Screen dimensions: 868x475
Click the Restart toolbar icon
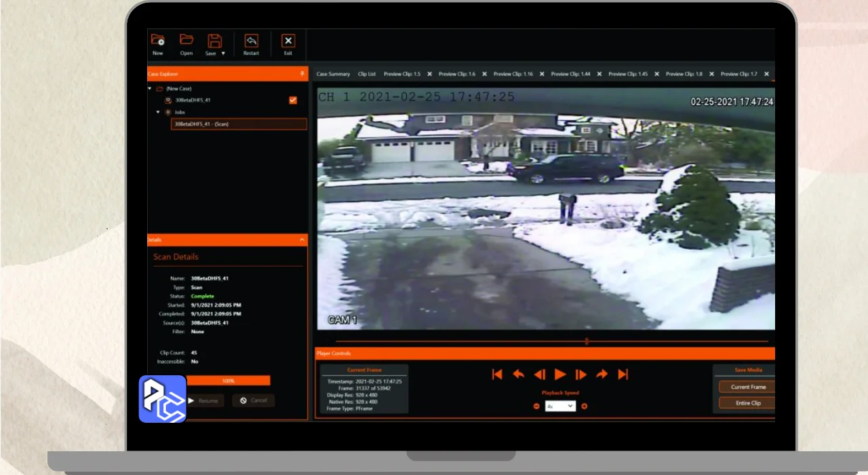(251, 41)
